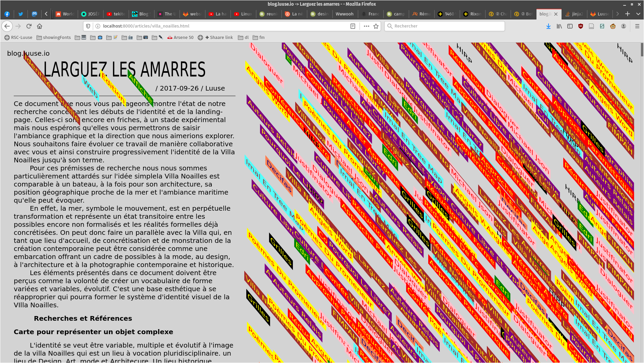Viewport: 644px width, 363px height.
Task: Toggle reader view for this page
Action: (353, 26)
